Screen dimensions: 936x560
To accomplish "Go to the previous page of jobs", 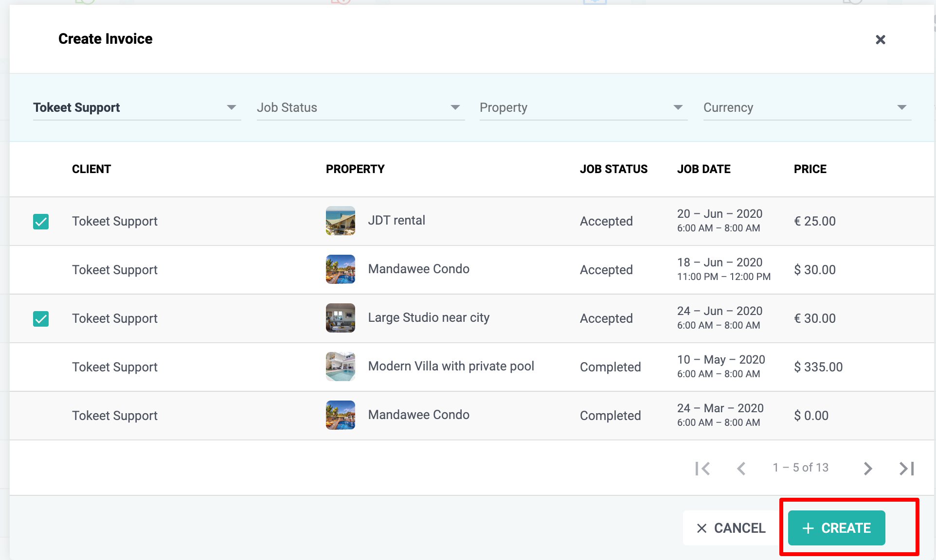I will (741, 468).
